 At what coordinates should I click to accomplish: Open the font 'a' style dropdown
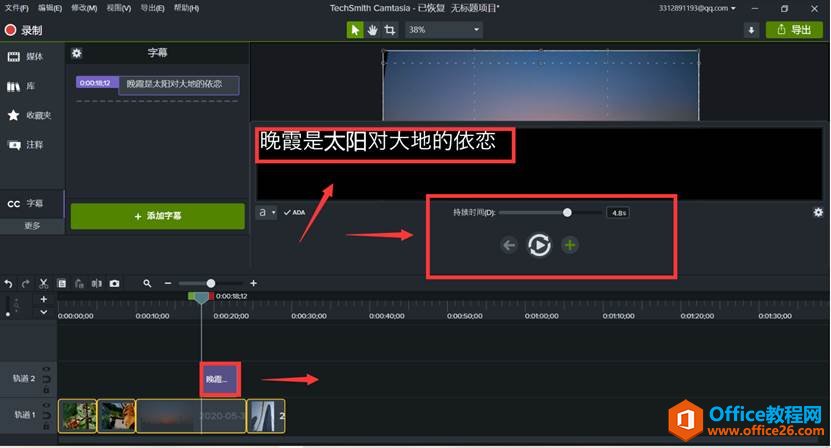267,213
